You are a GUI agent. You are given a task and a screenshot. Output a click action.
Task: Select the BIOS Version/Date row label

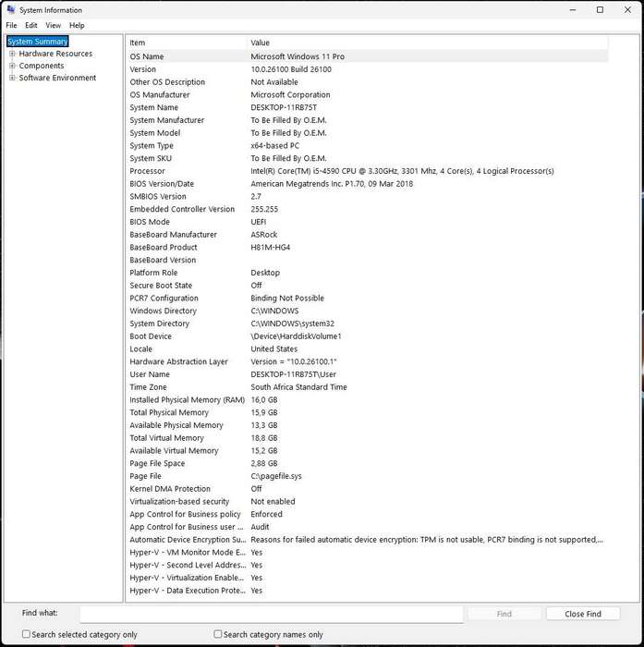click(162, 184)
